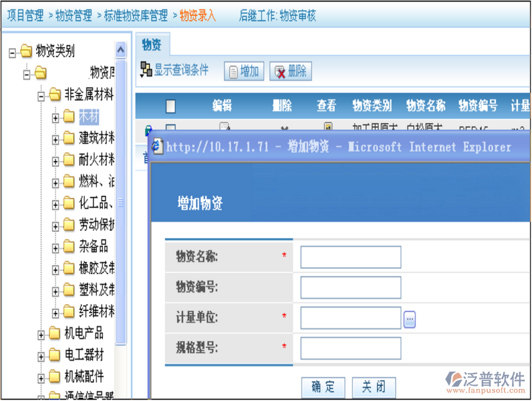Click the 关闭 button
Screen dimensions: 532x401
pos(374,386)
